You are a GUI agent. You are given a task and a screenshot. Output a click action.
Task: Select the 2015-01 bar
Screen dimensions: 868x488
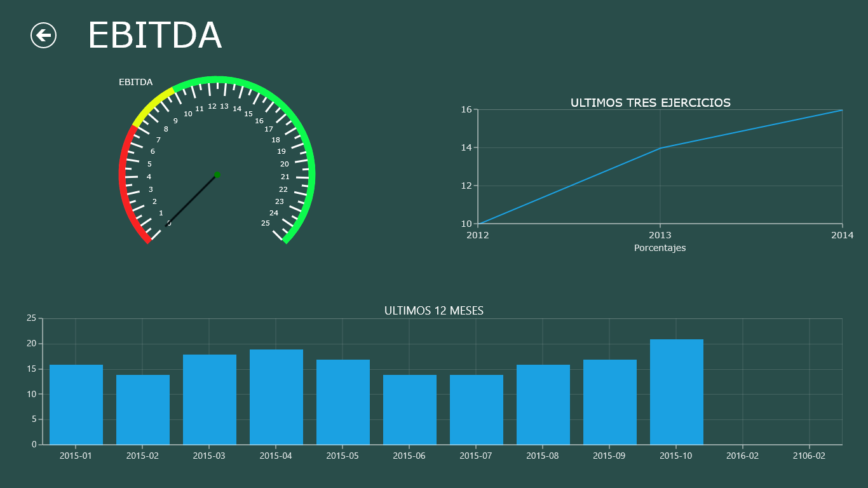76,405
